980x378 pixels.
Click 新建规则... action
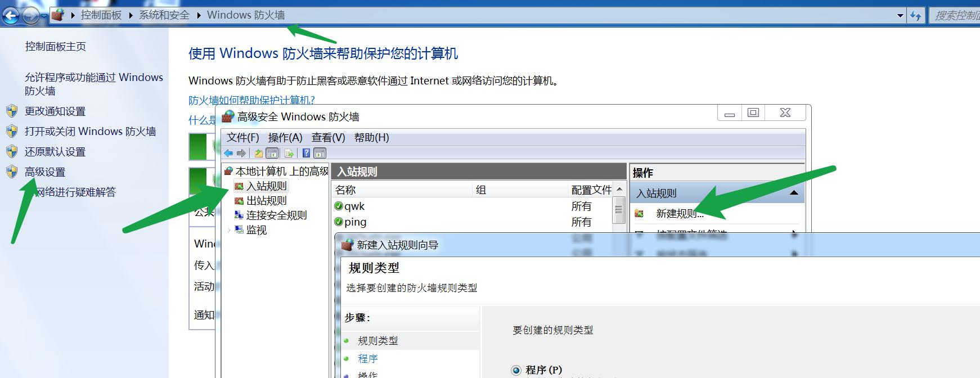tap(680, 214)
